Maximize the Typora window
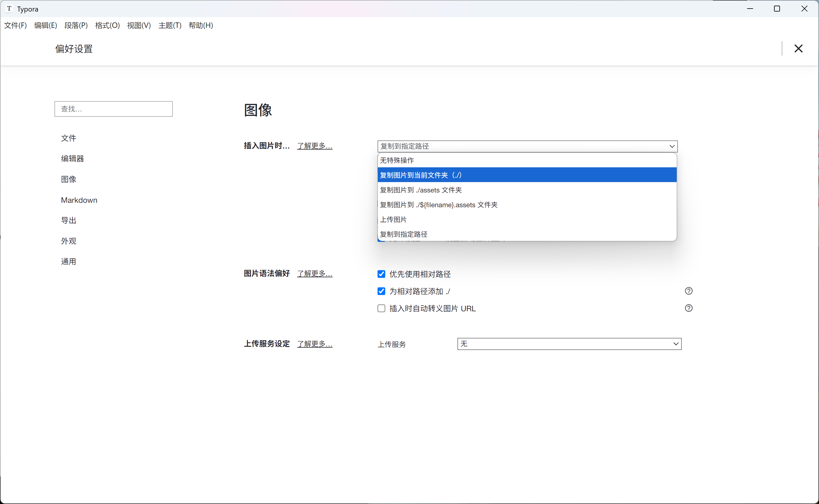The image size is (819, 504). point(777,9)
